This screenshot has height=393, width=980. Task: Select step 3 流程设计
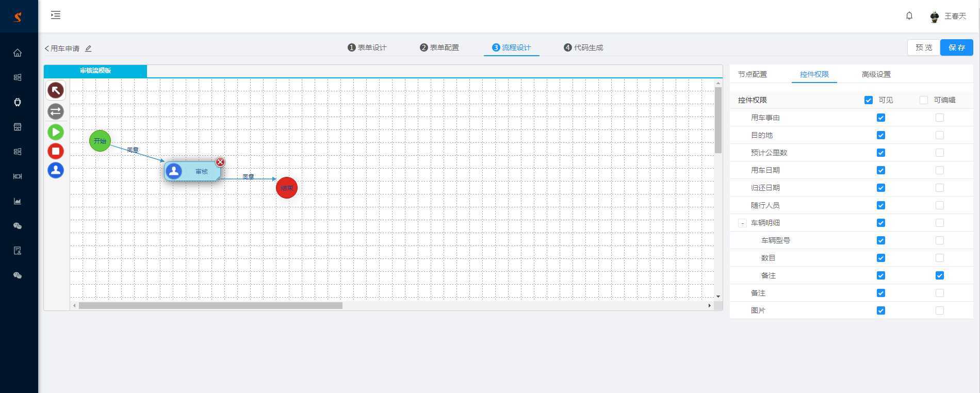pos(512,47)
